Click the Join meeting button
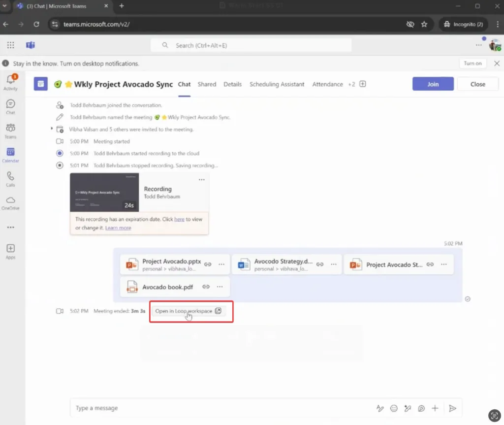Viewport: 504px width, 425px height. 433,84
